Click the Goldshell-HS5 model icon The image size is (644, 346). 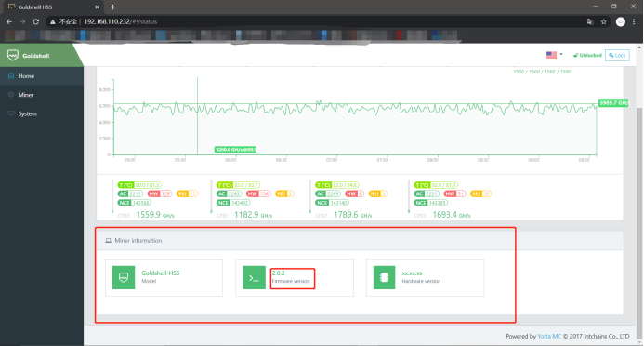point(124,278)
